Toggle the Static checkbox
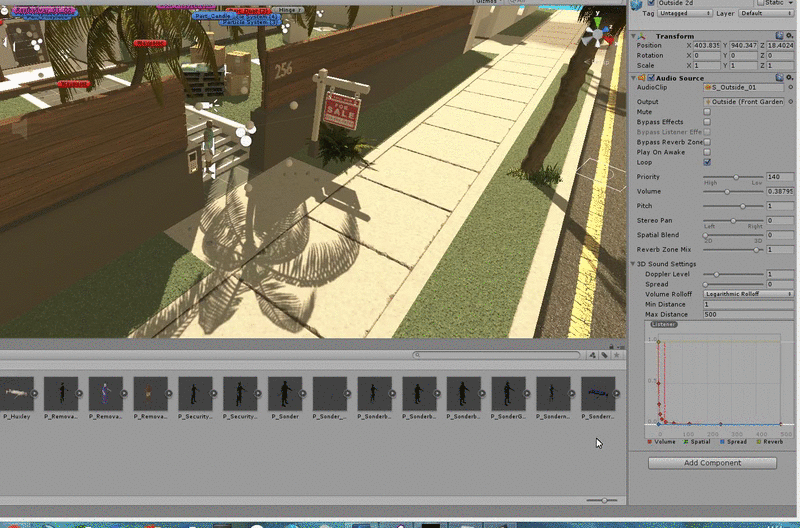The width and height of the screenshot is (800, 528). coord(761,3)
